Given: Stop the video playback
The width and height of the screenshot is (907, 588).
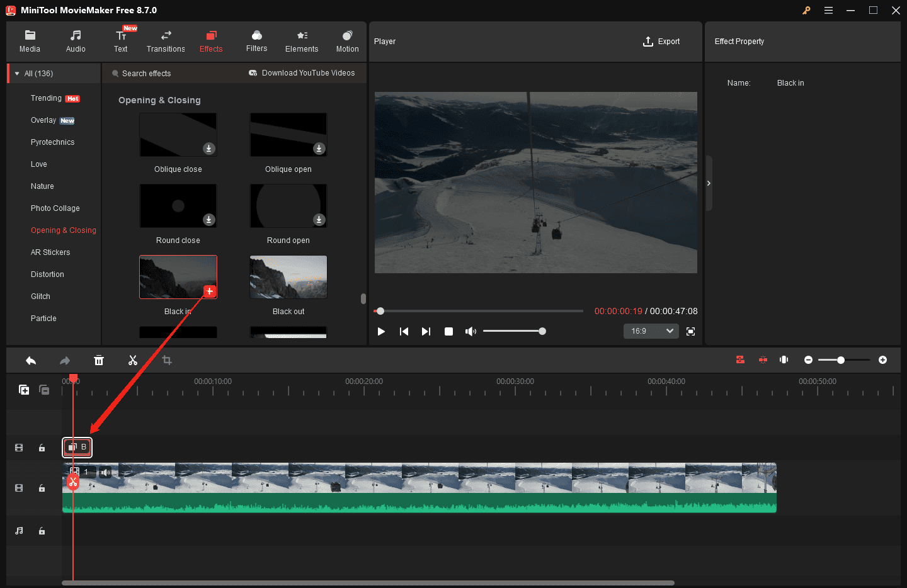Looking at the screenshot, I should (x=448, y=331).
